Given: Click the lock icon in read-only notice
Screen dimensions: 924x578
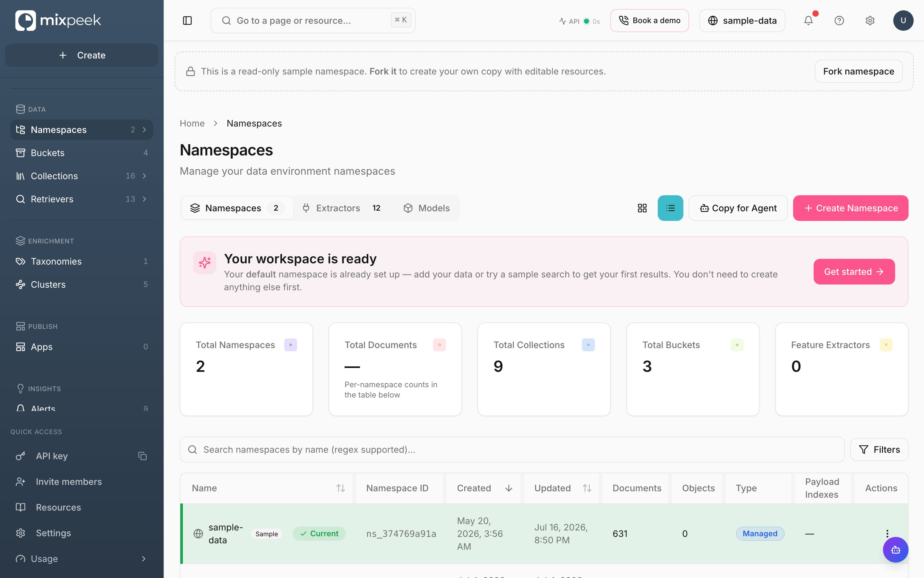Looking at the screenshot, I should (191, 72).
